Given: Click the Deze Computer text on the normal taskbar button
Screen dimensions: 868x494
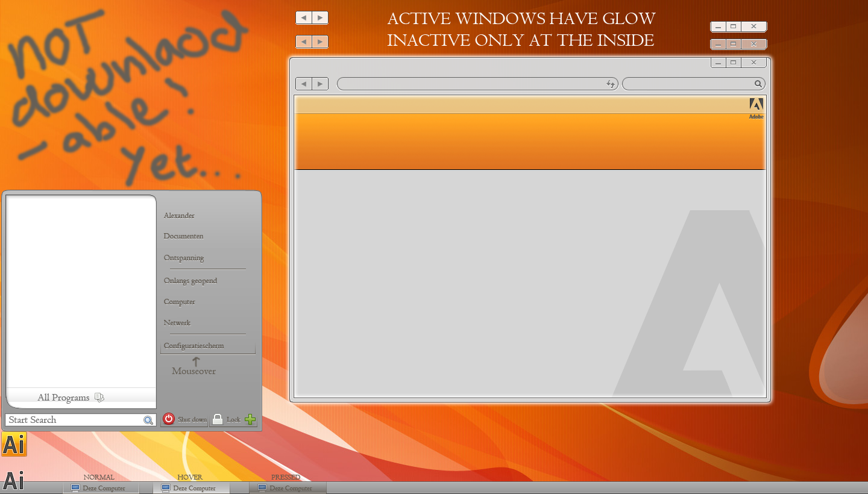Looking at the screenshot, I should 104,489.
